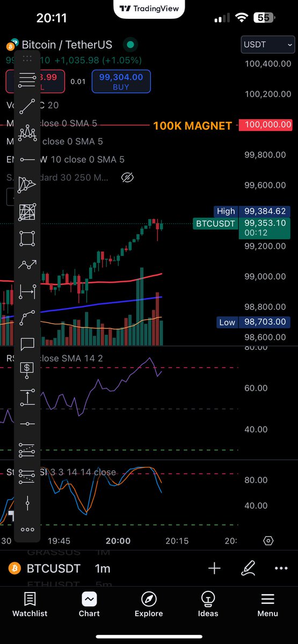
Task: Select the Trend line tool
Action: point(27,106)
